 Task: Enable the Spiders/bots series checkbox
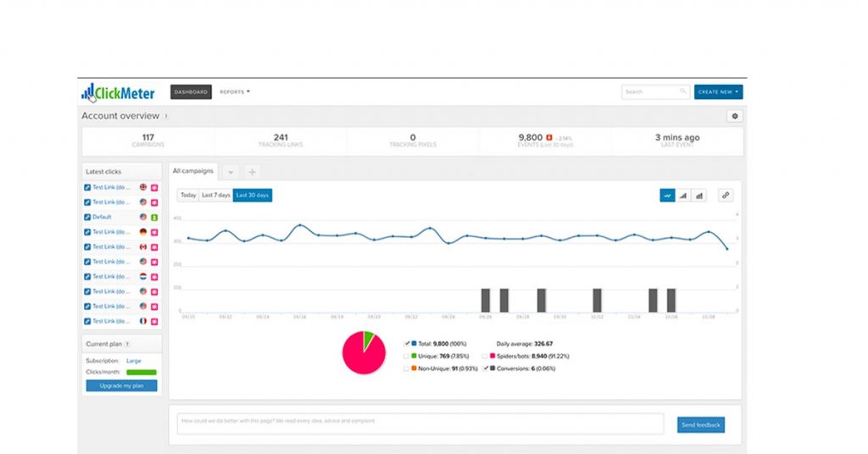click(485, 356)
